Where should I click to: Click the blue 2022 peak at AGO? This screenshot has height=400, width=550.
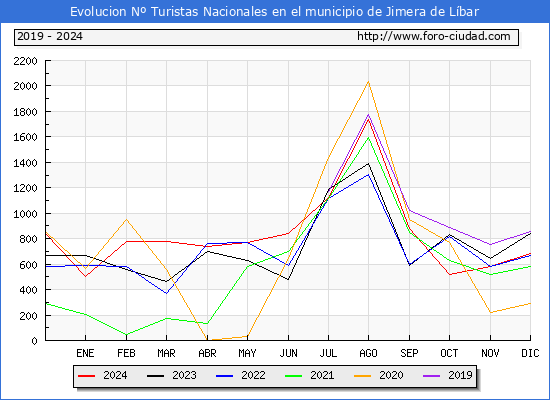pyautogui.click(x=368, y=174)
